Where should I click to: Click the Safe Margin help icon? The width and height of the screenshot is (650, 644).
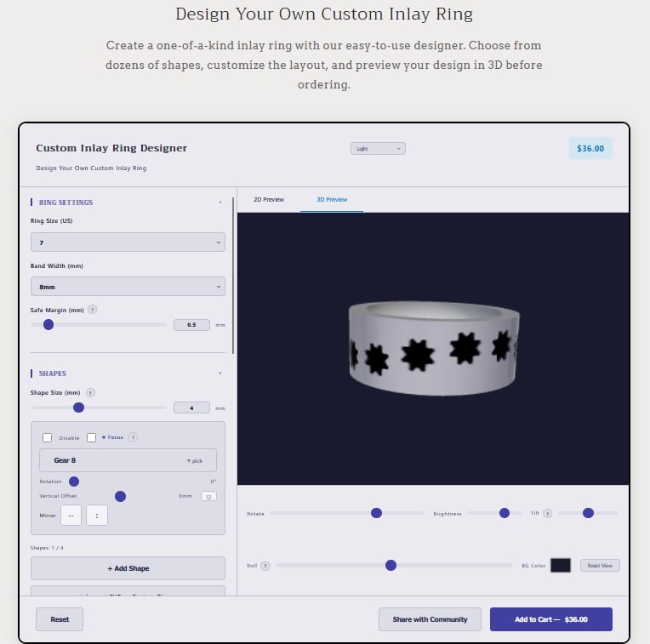pos(92,310)
